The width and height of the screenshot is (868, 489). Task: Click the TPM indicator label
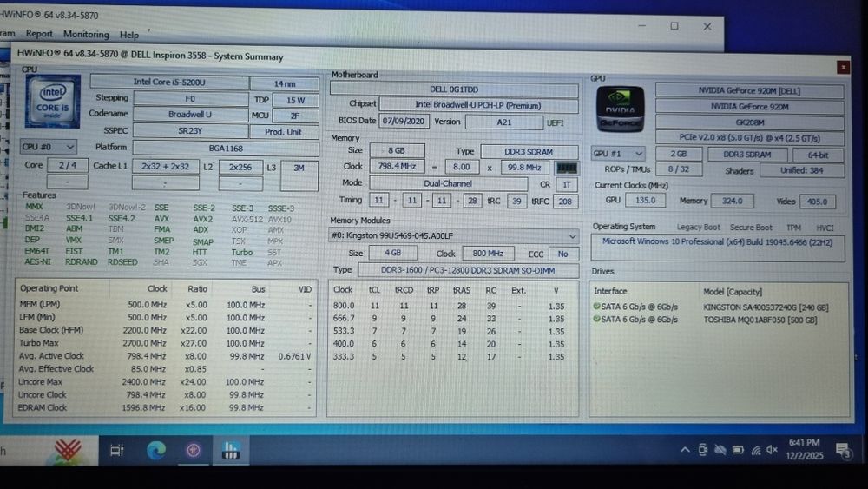(x=793, y=228)
